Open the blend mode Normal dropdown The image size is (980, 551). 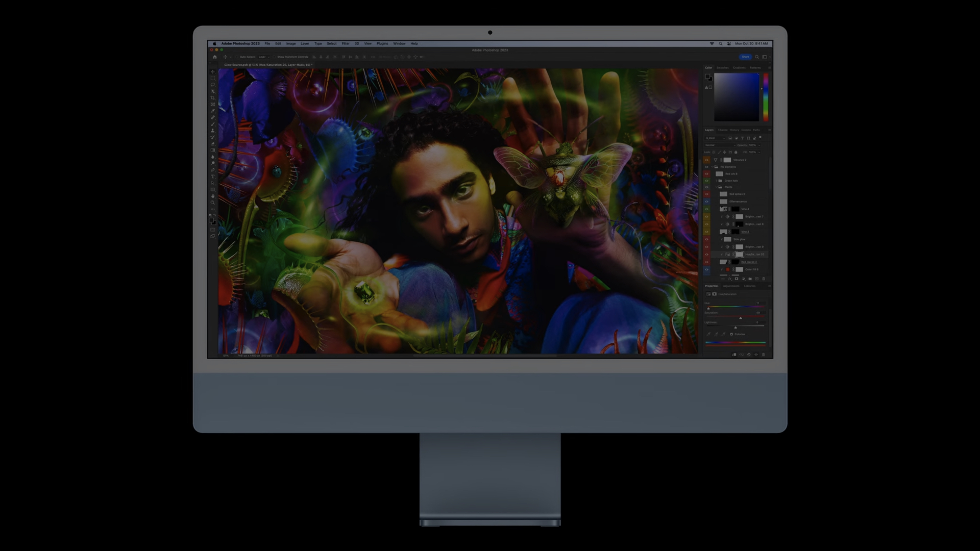point(720,145)
